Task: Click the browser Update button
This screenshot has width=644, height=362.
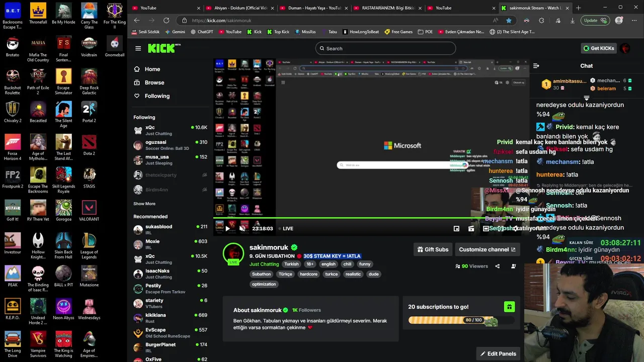Action: [x=596, y=21]
